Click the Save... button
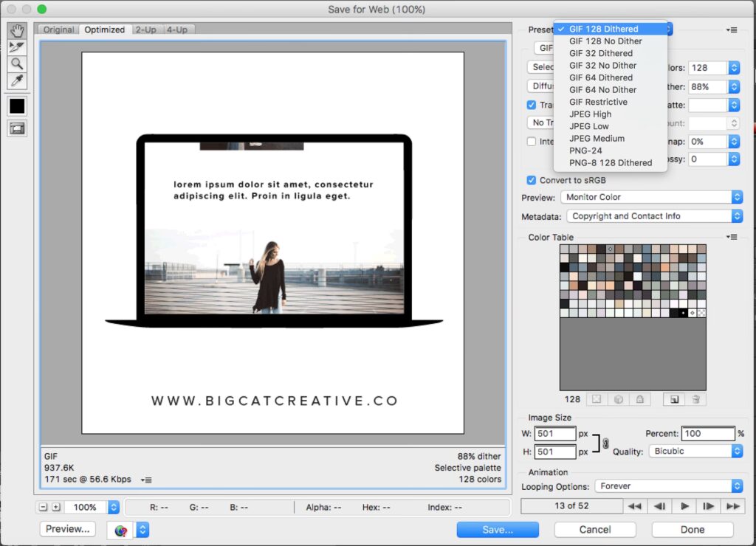The height and width of the screenshot is (546, 756). (x=497, y=529)
